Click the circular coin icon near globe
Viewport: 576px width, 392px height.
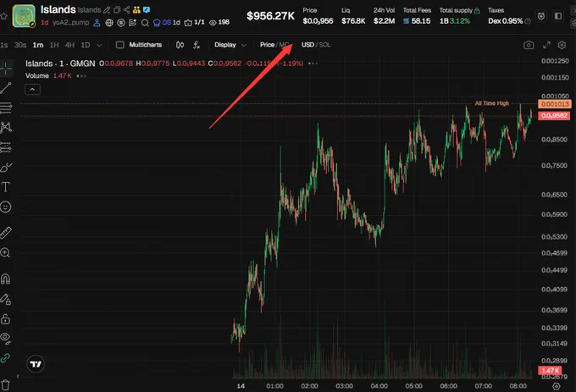121,23
